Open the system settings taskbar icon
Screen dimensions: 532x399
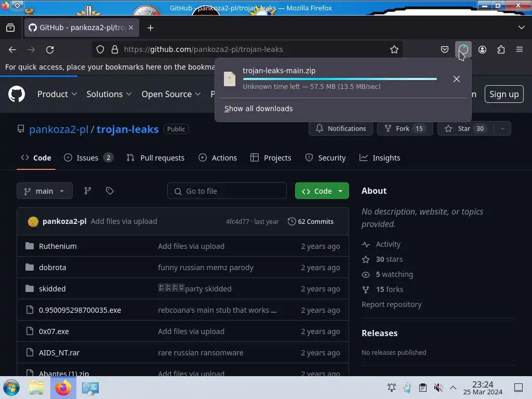[90, 388]
